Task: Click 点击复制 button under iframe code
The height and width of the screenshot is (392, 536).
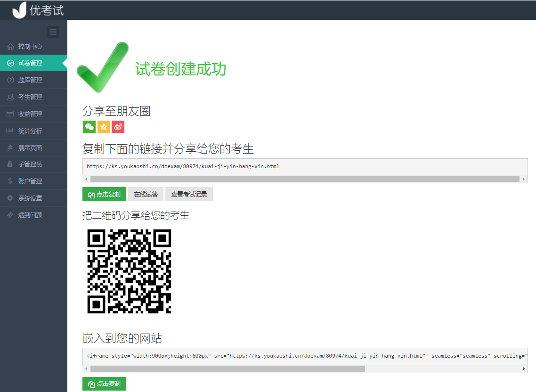Action: tap(104, 384)
